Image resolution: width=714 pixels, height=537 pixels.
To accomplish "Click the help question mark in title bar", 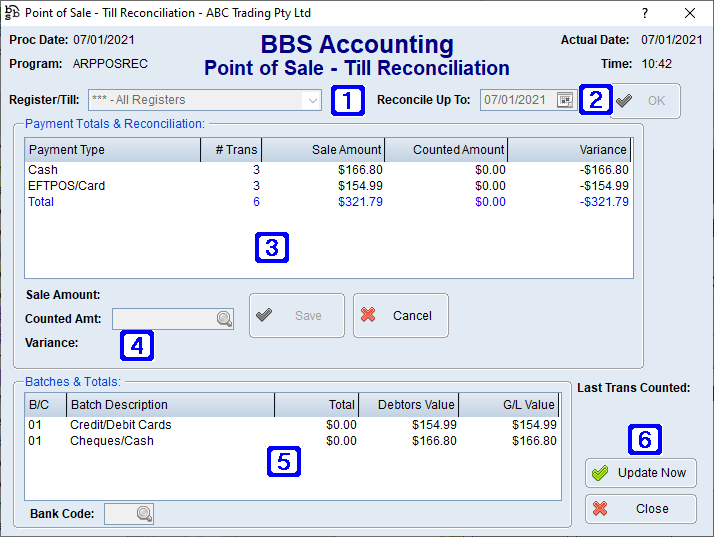I will (x=644, y=13).
